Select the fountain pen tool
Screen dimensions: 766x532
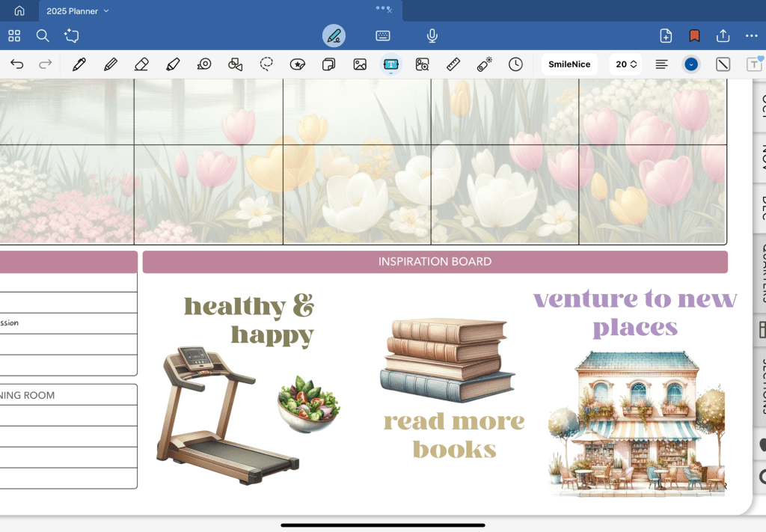(79, 64)
